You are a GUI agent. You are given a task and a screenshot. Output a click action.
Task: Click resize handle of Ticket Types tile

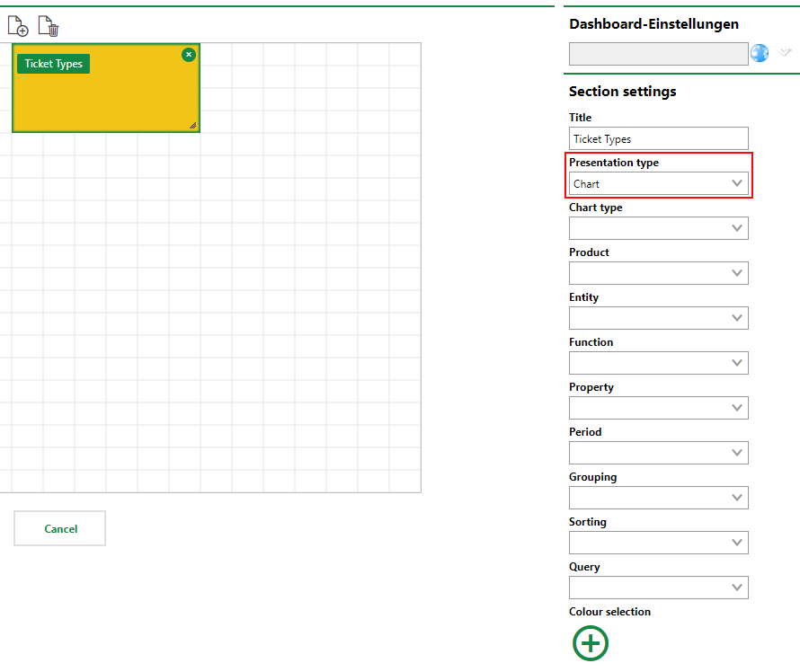click(192, 126)
